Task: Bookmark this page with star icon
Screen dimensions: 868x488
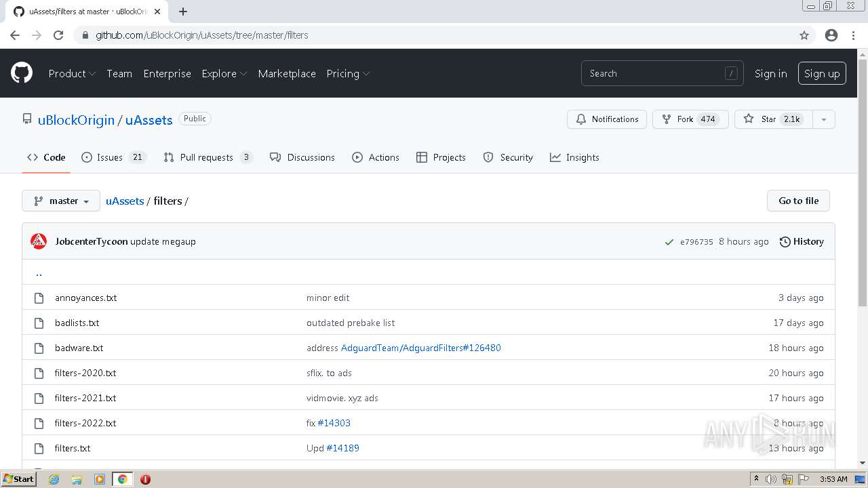Action: (x=804, y=35)
